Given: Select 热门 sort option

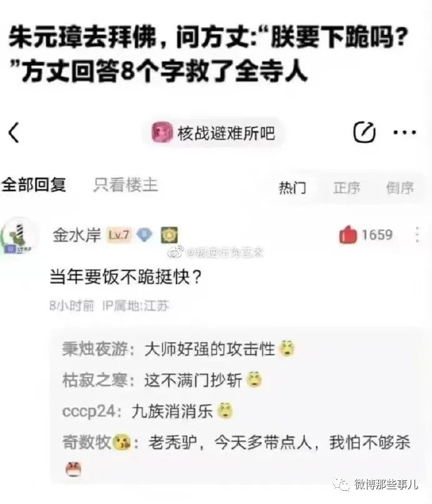Looking at the screenshot, I should [292, 187].
